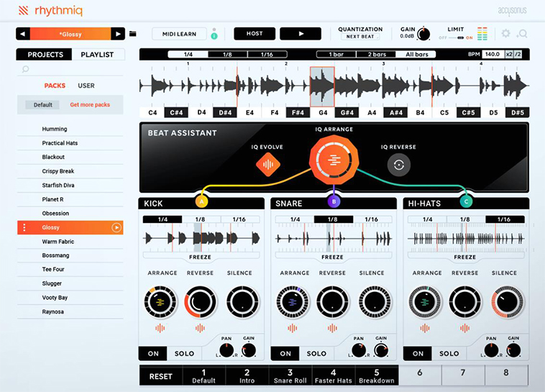
Task: Click the Snare Pan knob
Action: 359,350
